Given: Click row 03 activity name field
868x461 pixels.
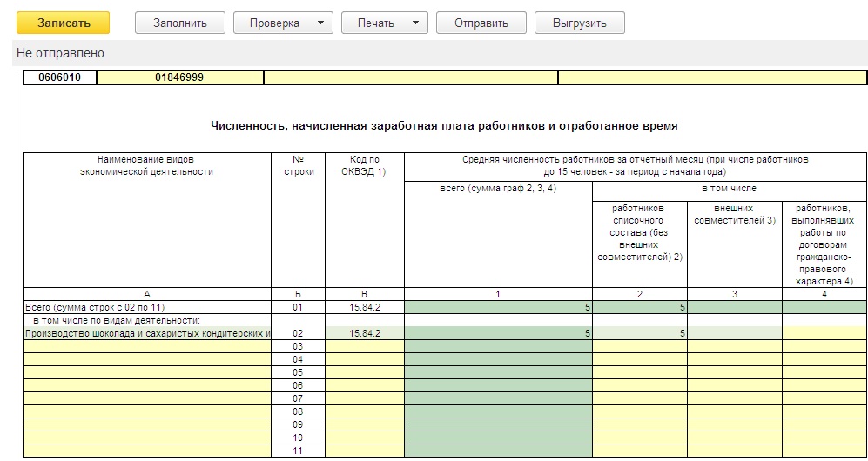Looking at the screenshot, I should tap(147, 346).
